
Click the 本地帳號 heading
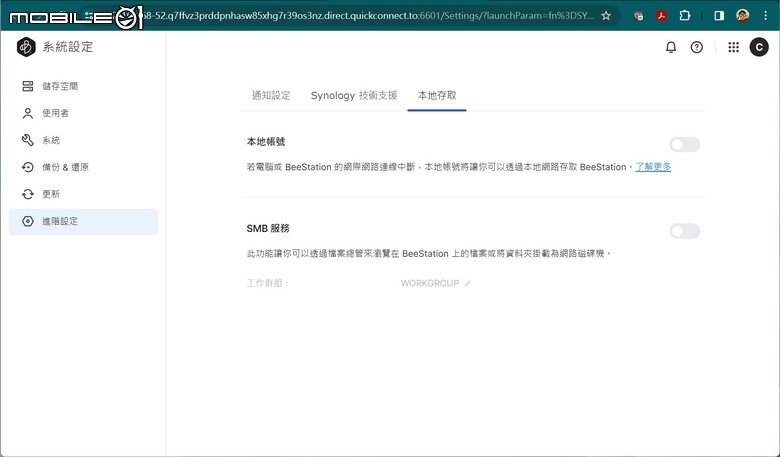pos(266,142)
